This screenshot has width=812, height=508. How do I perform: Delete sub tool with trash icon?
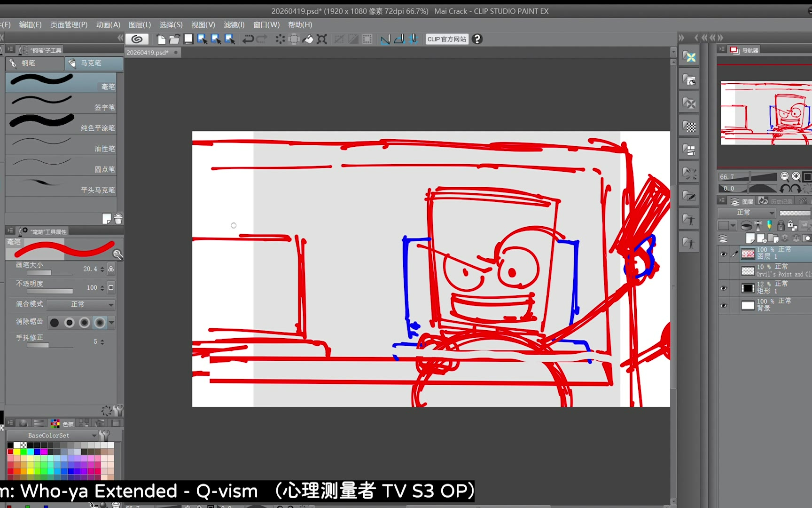(118, 219)
